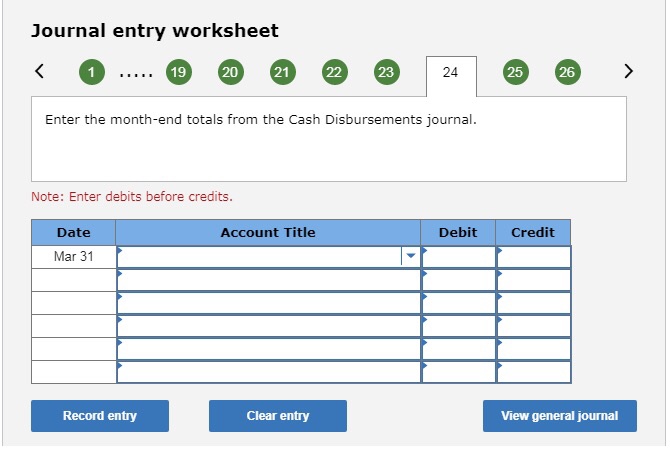Go to previous journal entry arrow
Viewport: 670px width, 450px height.
(39, 71)
